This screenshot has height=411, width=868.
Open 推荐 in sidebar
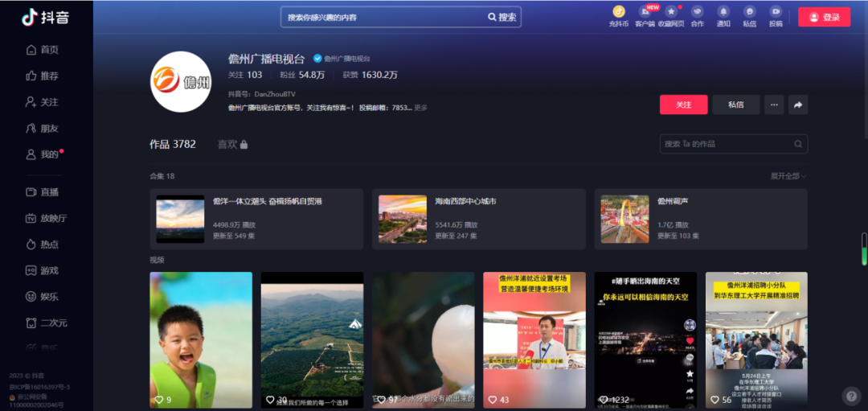tap(43, 76)
